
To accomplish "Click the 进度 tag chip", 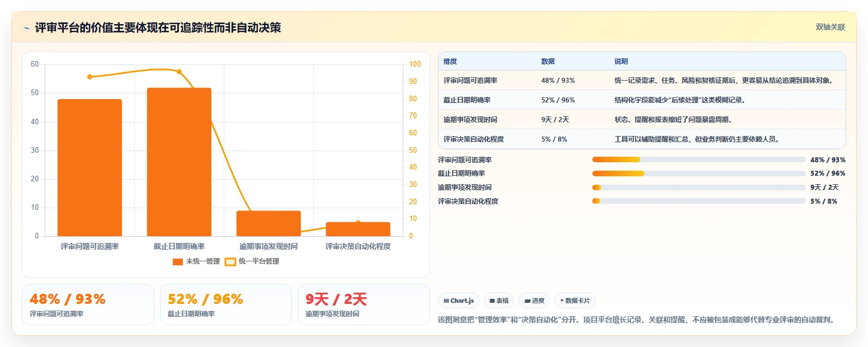I will pyautogui.click(x=534, y=301).
